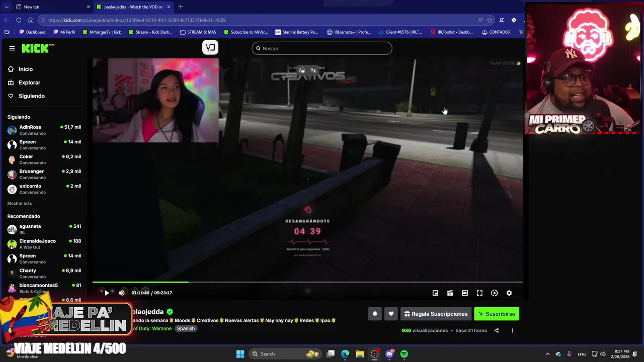The width and height of the screenshot is (644, 362).
Task: Open File Explorer from the taskbar
Action: tap(360, 354)
